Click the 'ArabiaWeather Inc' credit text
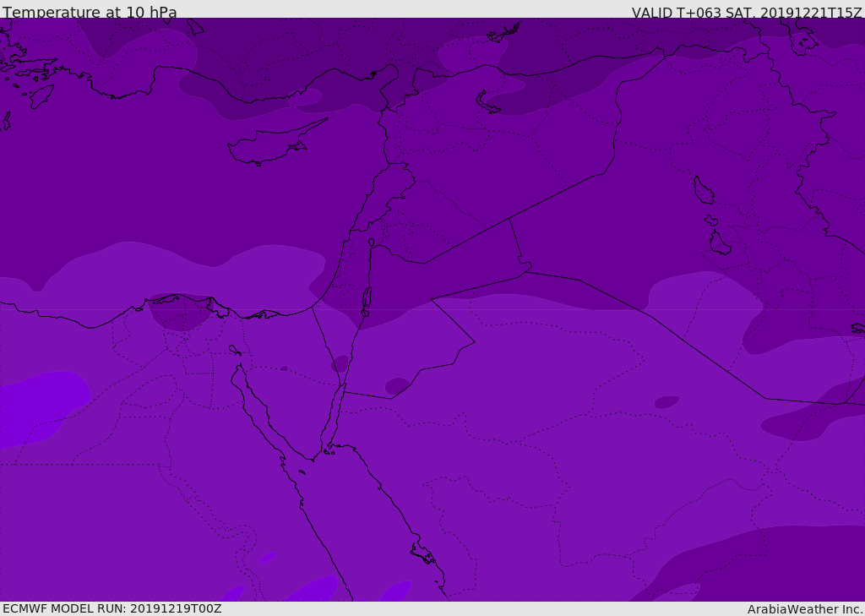Screen dimensions: 865x616 tap(805, 609)
